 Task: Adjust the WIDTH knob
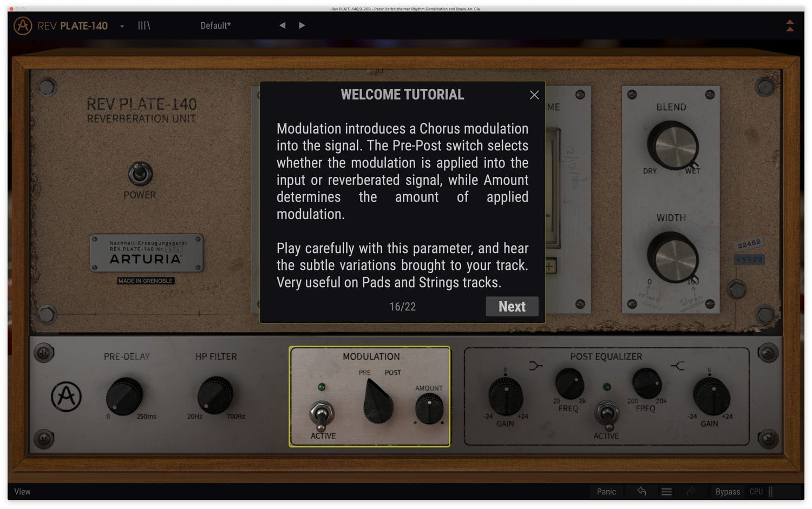click(x=672, y=256)
